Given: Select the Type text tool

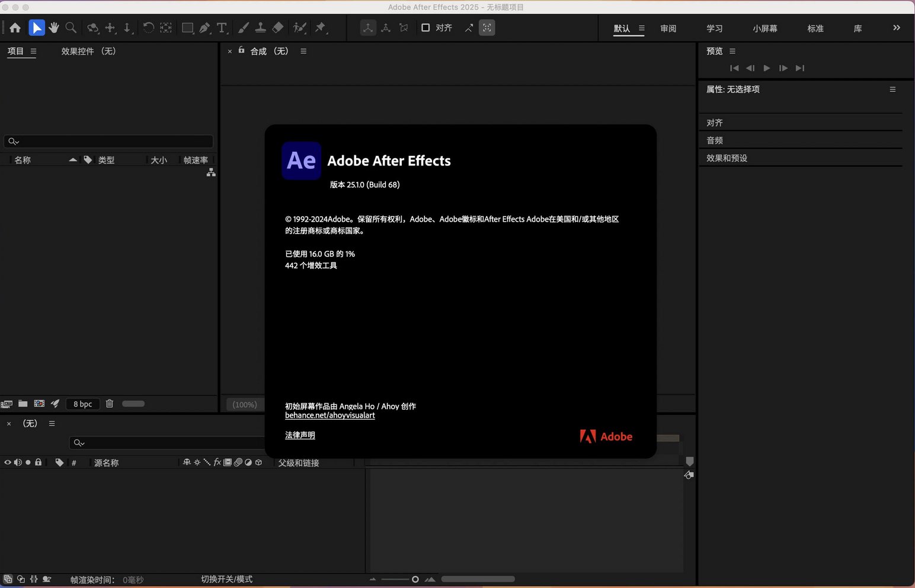Looking at the screenshot, I should click(222, 28).
